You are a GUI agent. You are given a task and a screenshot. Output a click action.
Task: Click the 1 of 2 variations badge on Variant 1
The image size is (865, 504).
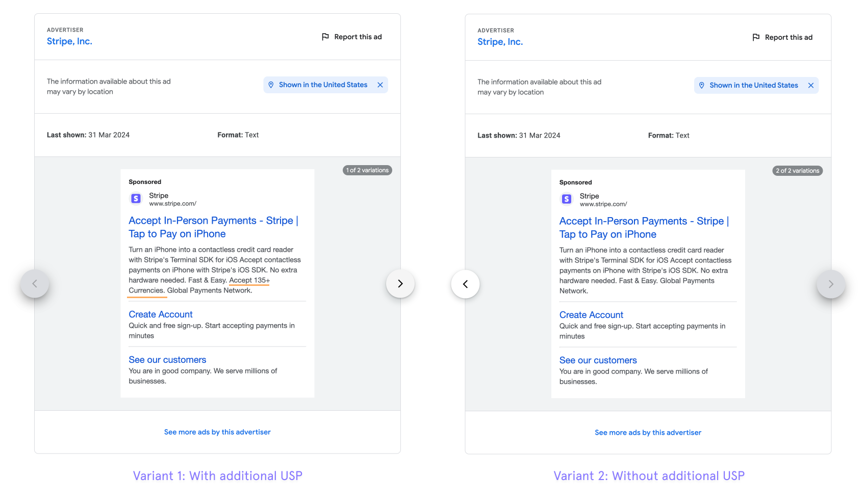[367, 170]
